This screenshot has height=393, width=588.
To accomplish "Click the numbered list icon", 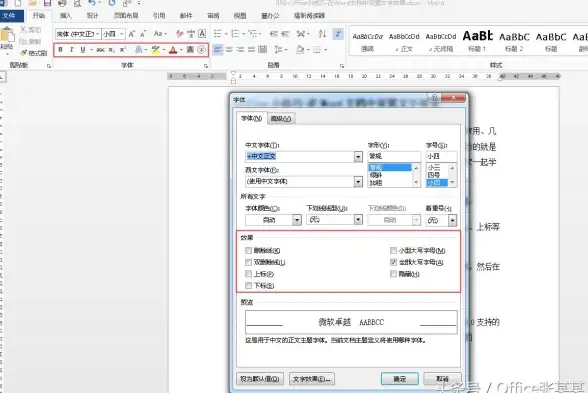I will tap(235, 34).
